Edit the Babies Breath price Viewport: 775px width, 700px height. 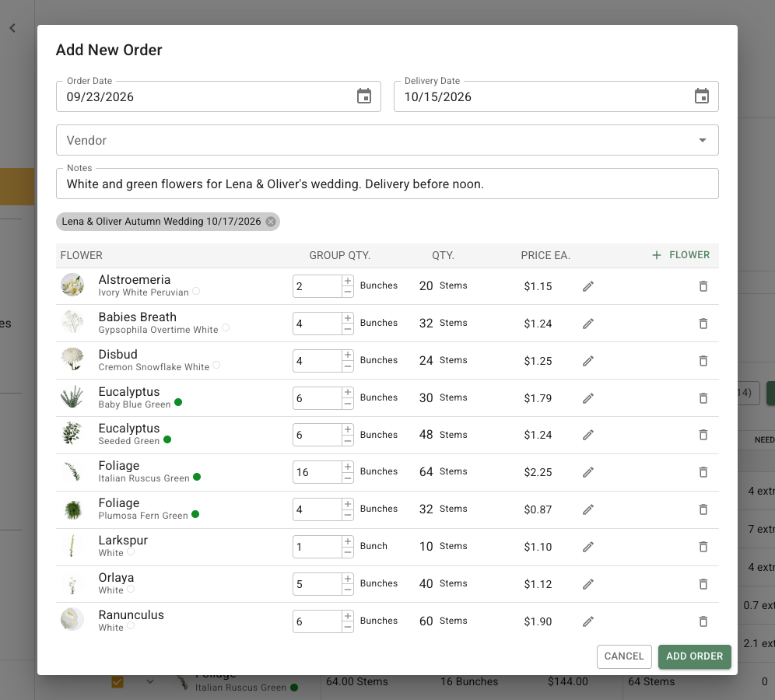pos(587,324)
